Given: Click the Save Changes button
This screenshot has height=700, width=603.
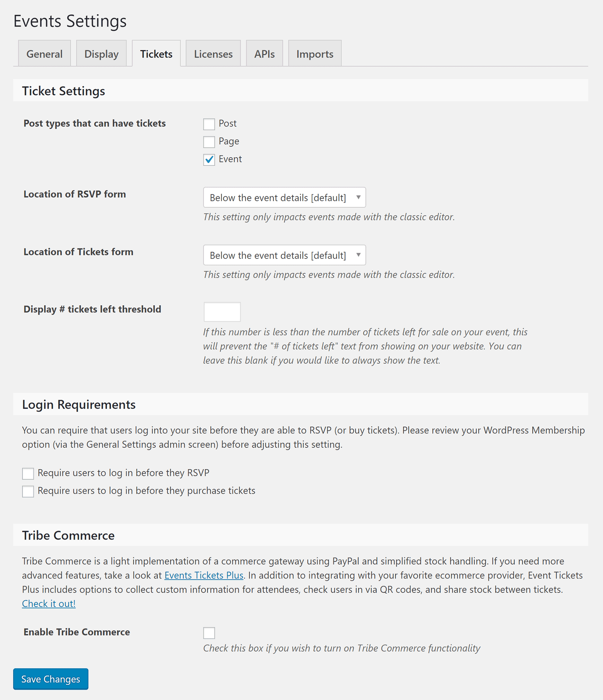Looking at the screenshot, I should 51,679.
